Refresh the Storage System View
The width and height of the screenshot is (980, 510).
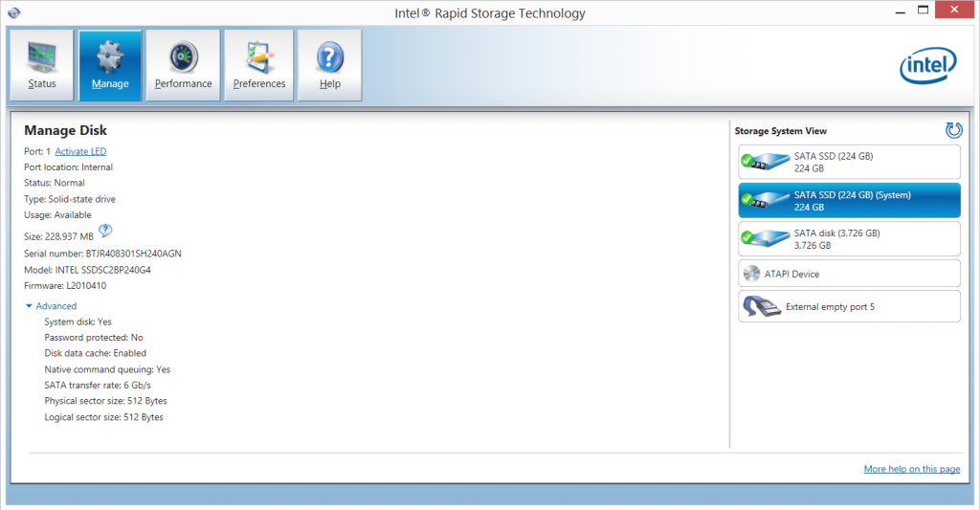click(x=953, y=130)
